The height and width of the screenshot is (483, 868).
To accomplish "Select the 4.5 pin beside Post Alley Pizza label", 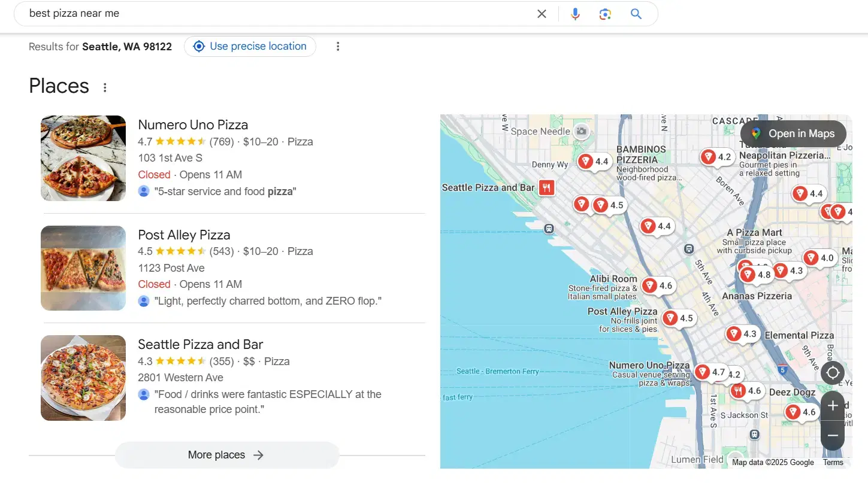I will click(678, 318).
